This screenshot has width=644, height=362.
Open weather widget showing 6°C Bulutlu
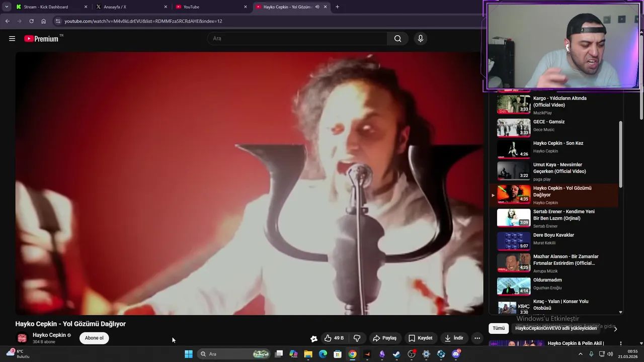point(18,354)
